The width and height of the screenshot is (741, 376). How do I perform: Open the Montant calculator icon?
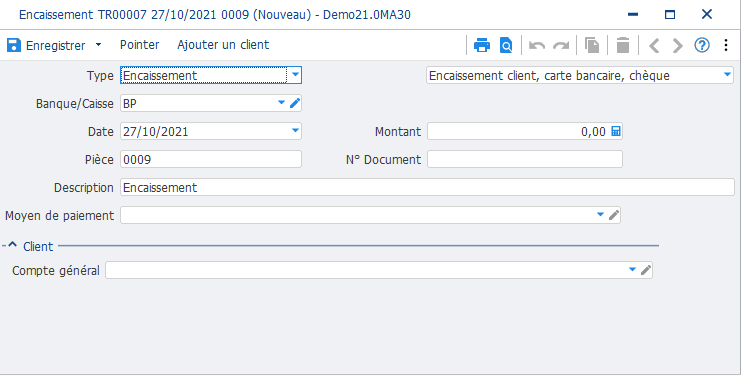(x=616, y=131)
